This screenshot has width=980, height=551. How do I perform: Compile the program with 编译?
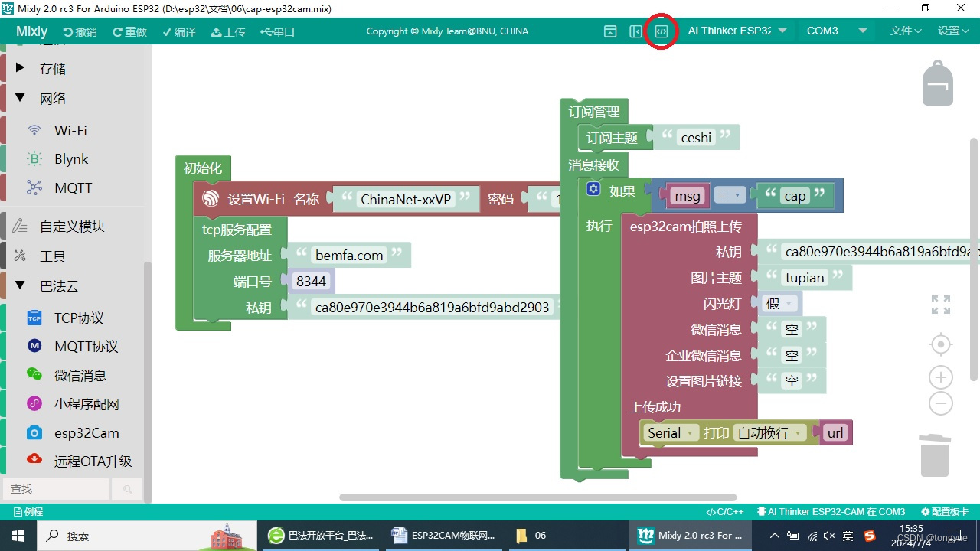point(179,31)
